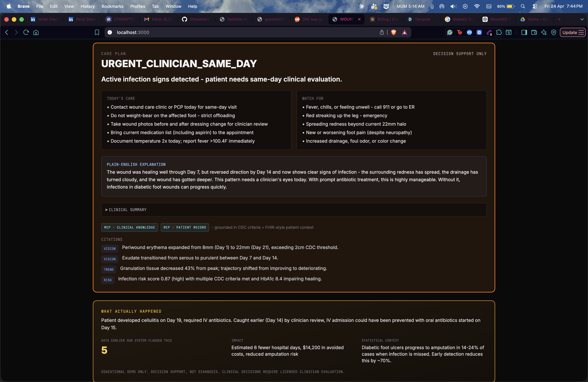
Task: Open the Bookmarks menu
Action: [x=112, y=6]
